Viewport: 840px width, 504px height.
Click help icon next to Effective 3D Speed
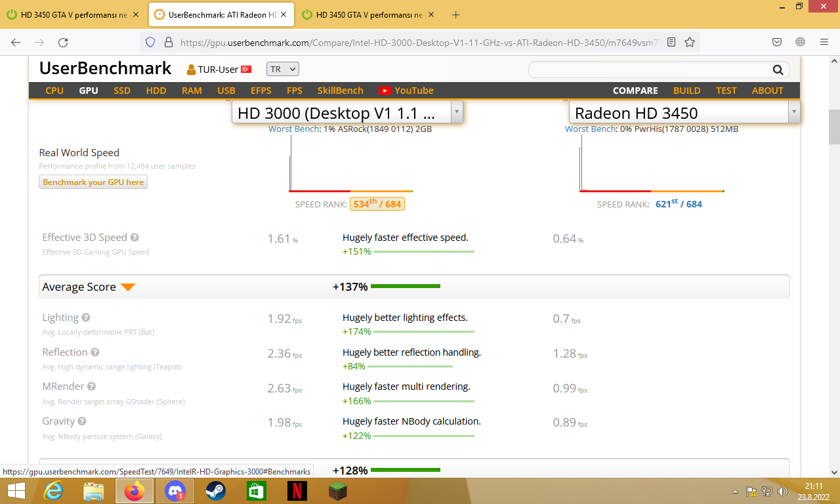pyautogui.click(x=135, y=238)
